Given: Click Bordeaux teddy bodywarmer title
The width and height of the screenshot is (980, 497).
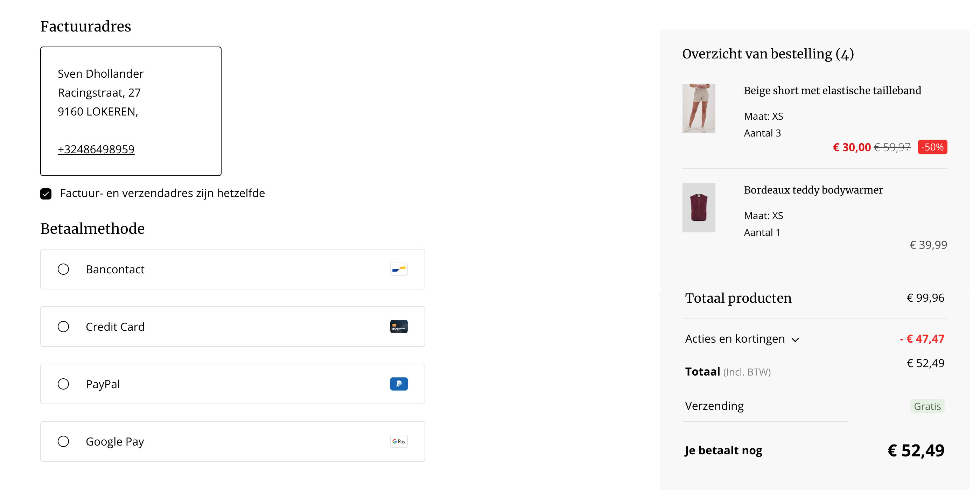Looking at the screenshot, I should (x=813, y=190).
